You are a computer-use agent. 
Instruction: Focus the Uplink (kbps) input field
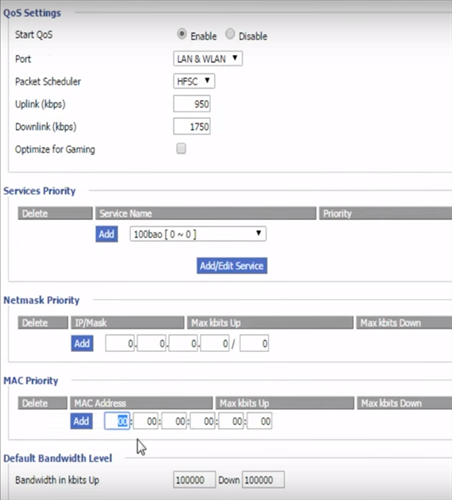192,104
